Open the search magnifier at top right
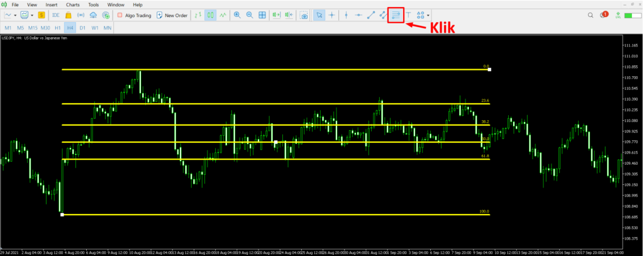The image size is (644, 256). coord(591,15)
